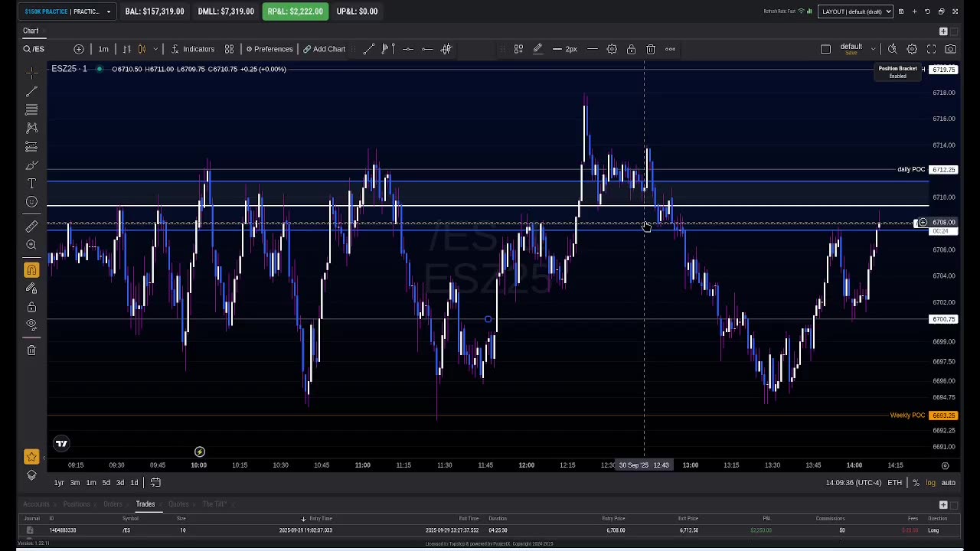Viewport: 980px width, 551px height.
Task: Set the chart range to 1yr
Action: [x=59, y=483]
